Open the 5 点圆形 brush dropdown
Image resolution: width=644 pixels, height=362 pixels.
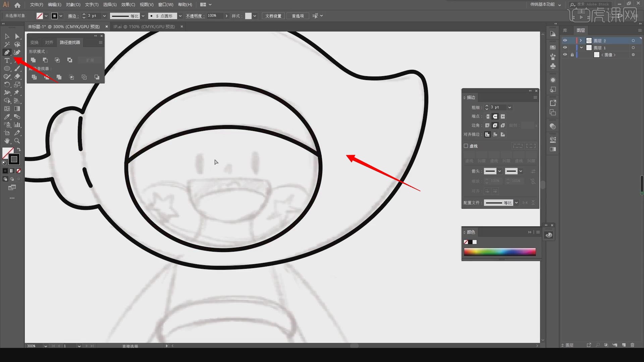(180, 16)
